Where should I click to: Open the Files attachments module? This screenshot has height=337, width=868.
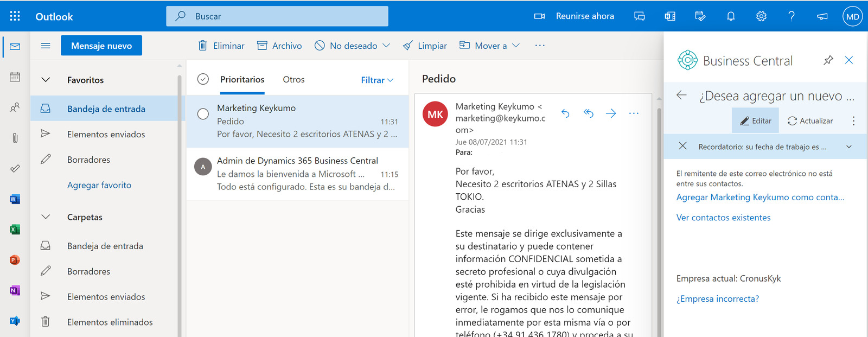tap(15, 138)
